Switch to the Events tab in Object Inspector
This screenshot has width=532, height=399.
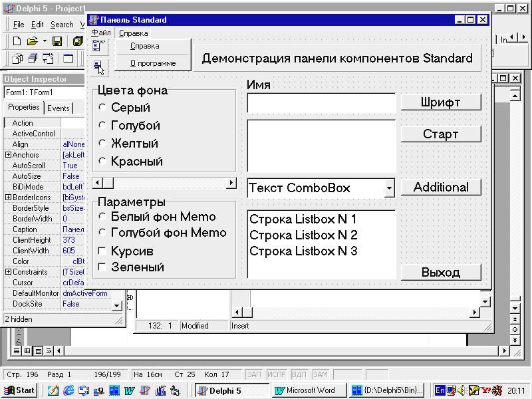coord(59,108)
